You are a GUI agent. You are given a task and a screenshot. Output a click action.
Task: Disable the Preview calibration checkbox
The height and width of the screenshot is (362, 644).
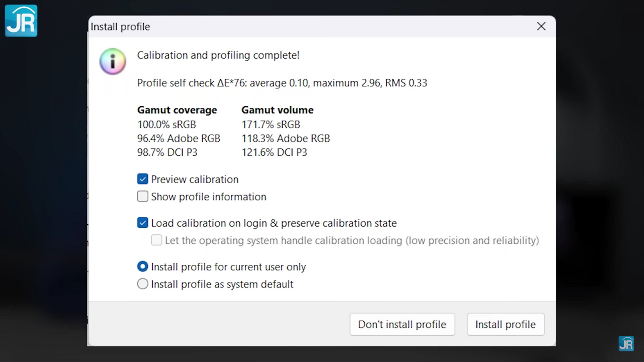coord(143,179)
